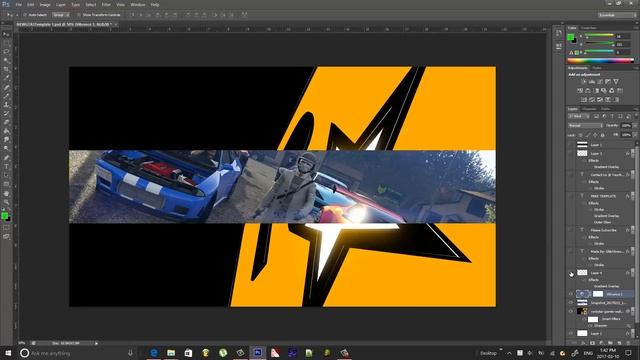Screen dimensions: 640x360
Task: Select the Crop tool
Action: pos(6,69)
